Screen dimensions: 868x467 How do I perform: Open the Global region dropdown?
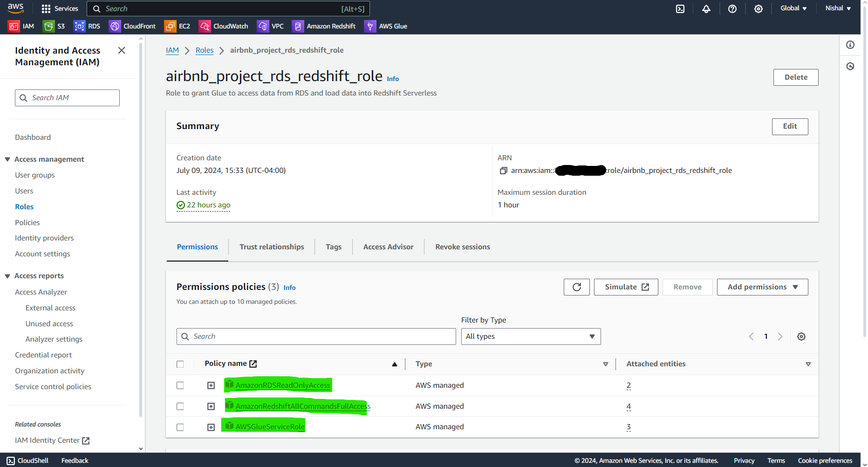(793, 8)
